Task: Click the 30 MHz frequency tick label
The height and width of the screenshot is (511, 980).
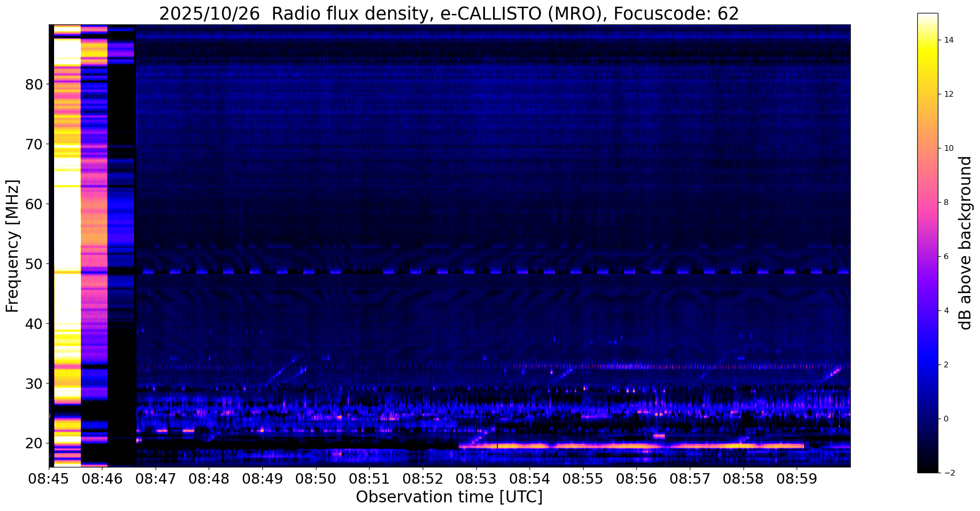Action: pos(34,384)
